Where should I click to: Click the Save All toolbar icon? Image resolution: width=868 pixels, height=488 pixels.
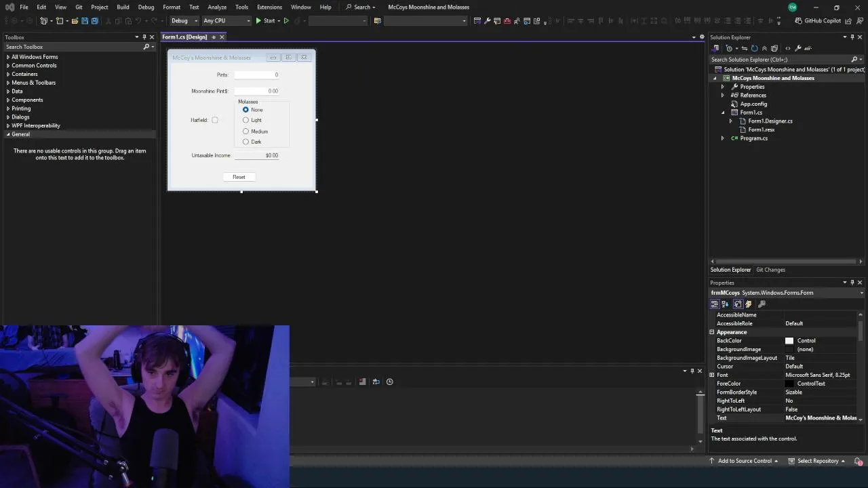coord(94,21)
